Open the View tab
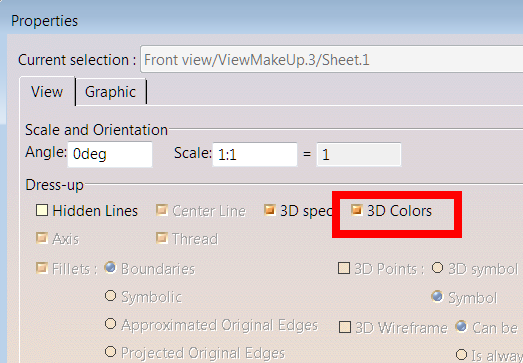 coord(47,91)
